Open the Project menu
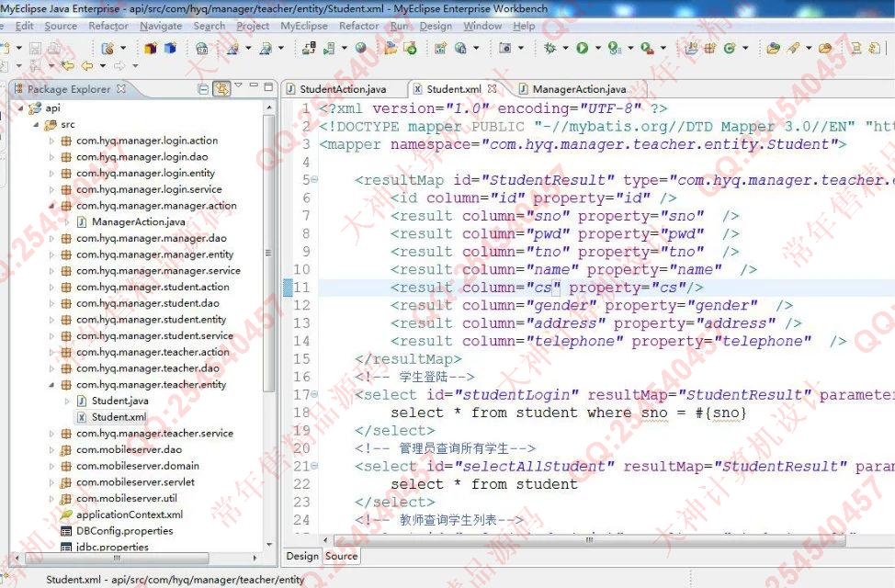 pos(253,27)
